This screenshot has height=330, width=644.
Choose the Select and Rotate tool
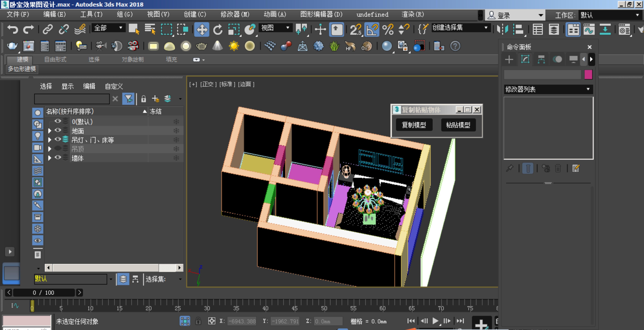tap(218, 29)
